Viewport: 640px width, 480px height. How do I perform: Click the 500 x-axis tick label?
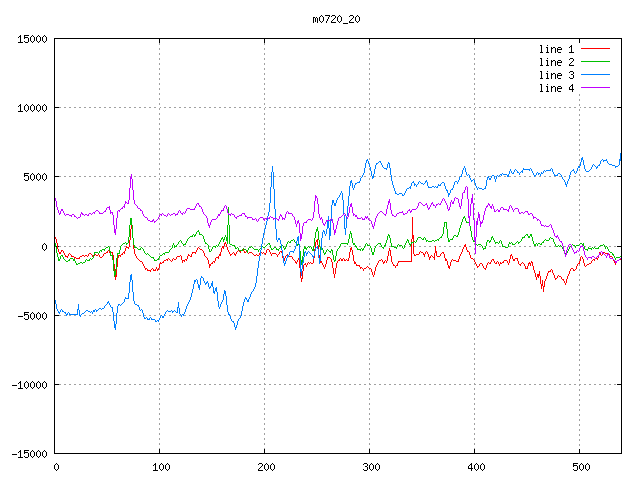[580, 466]
